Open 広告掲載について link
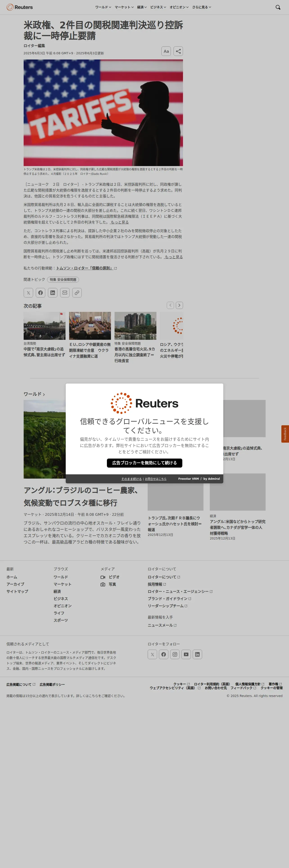 (21, 684)
